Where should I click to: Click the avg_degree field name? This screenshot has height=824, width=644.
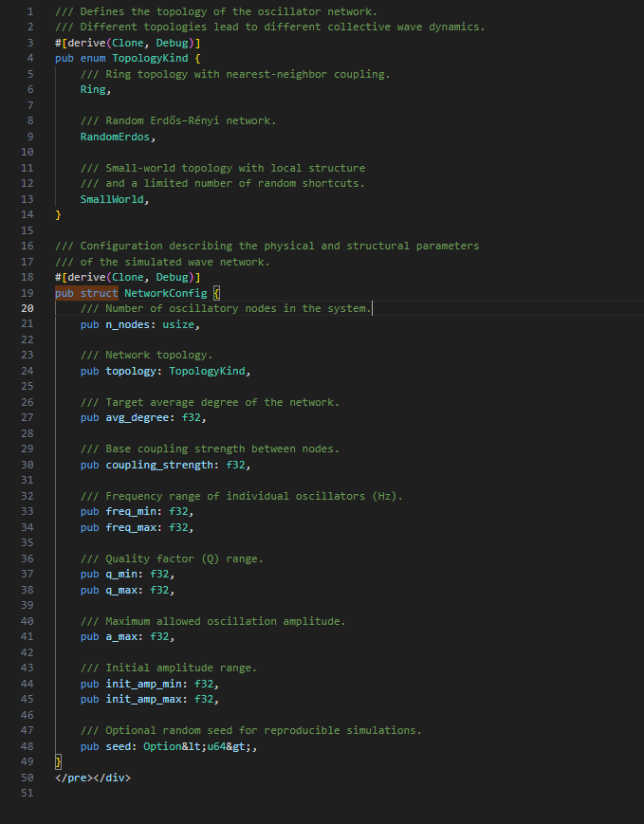[x=139, y=417]
